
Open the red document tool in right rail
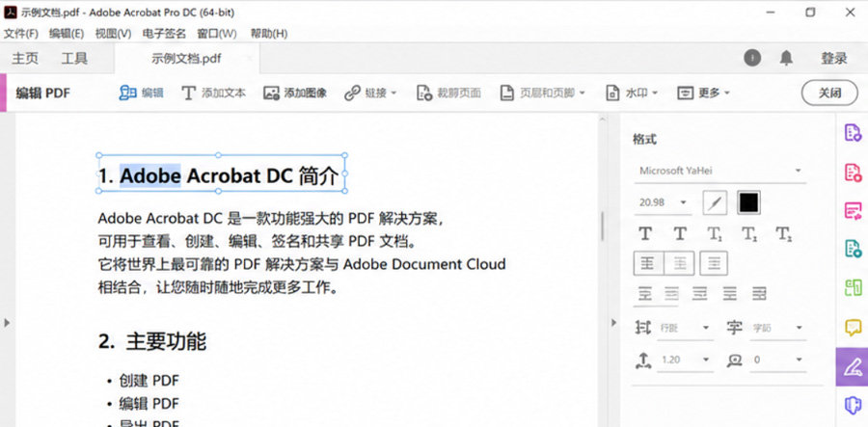pyautogui.click(x=853, y=172)
